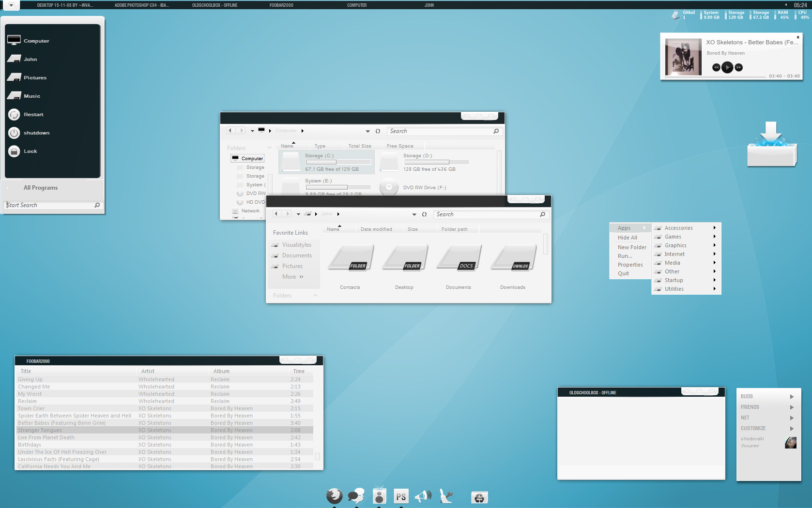Click the album art thumbnail
The width and height of the screenshot is (812, 508).
pos(683,57)
